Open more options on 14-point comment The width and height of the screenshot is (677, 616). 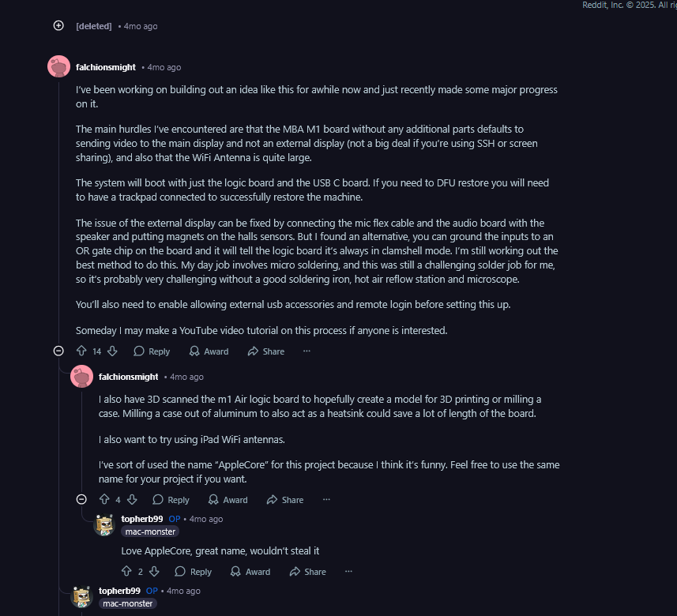[x=307, y=351]
